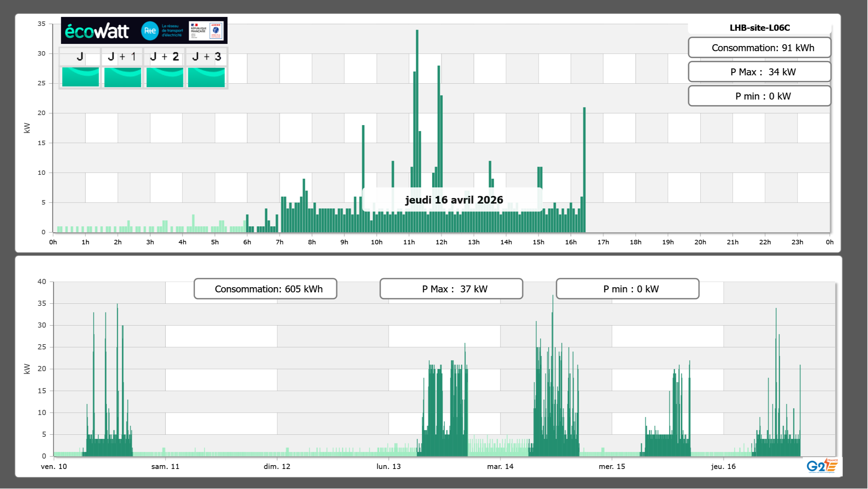Click the daily P min : 0 kW box
This screenshot has height=489, width=868.
759,96
